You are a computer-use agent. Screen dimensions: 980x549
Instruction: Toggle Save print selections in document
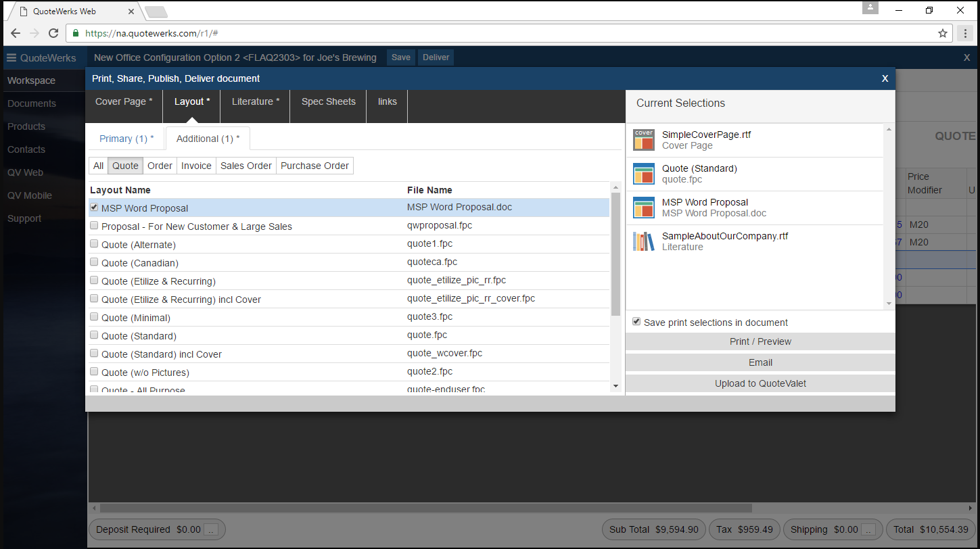636,322
